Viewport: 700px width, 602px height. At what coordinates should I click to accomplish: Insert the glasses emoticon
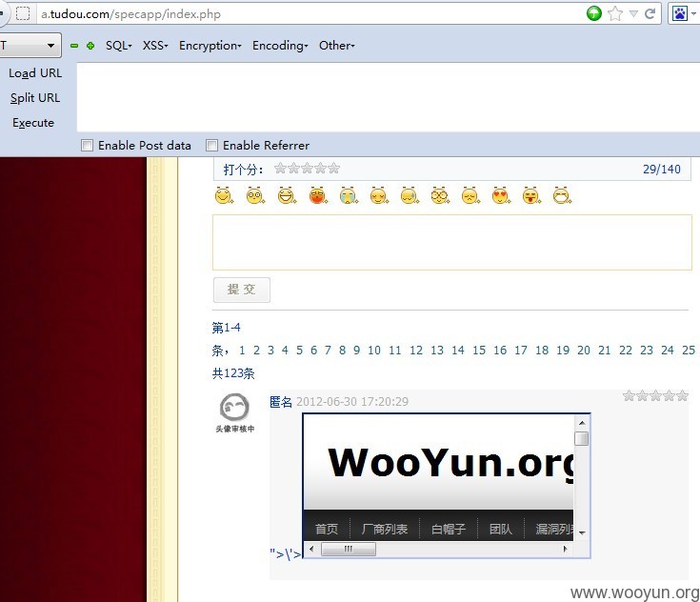pos(440,195)
